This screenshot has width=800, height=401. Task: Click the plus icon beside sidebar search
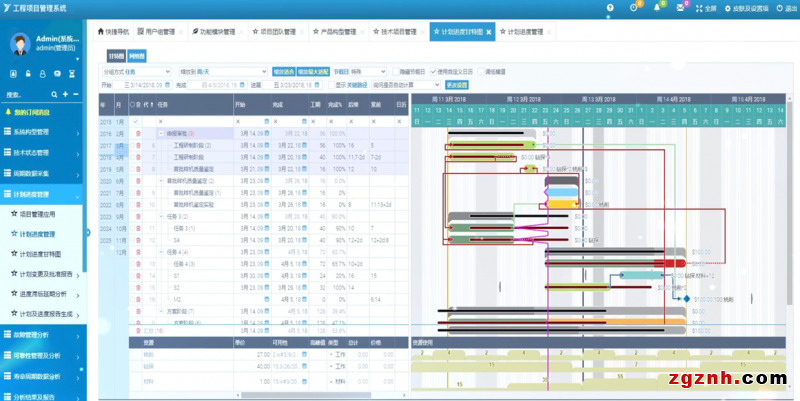64,94
